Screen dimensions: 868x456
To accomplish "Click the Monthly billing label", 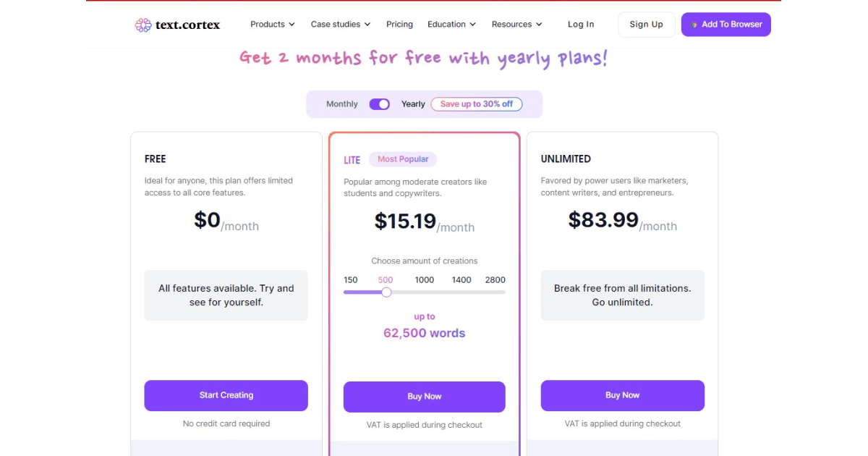I will point(341,104).
